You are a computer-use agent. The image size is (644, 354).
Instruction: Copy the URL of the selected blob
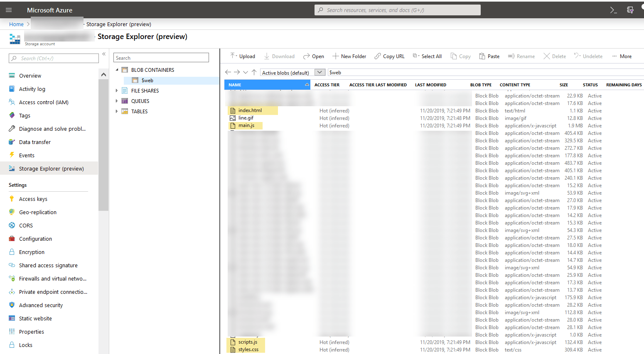pyautogui.click(x=389, y=56)
